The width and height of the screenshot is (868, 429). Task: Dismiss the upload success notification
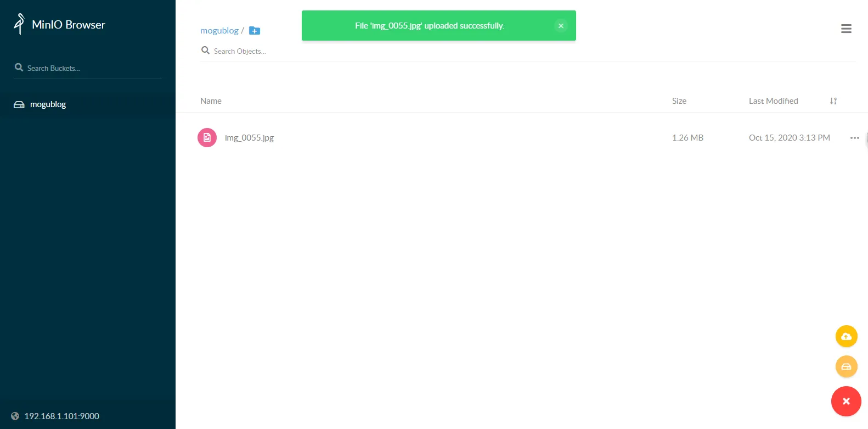[x=561, y=26]
